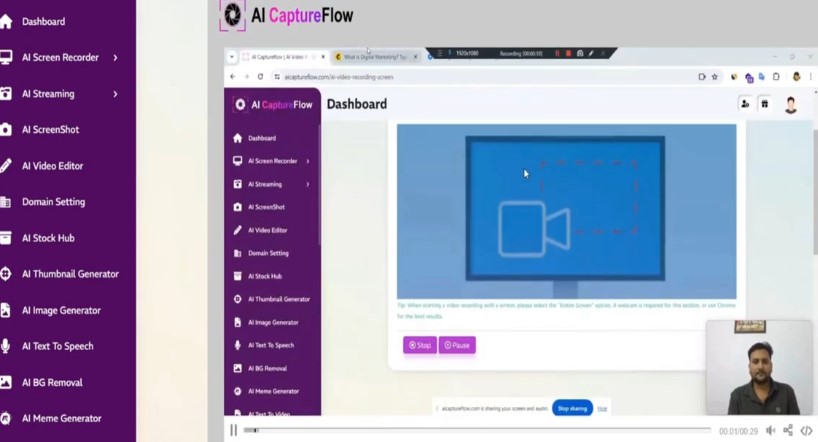Open AI Text To Speech microphone item
This screenshot has height=442, width=818.
[57, 346]
